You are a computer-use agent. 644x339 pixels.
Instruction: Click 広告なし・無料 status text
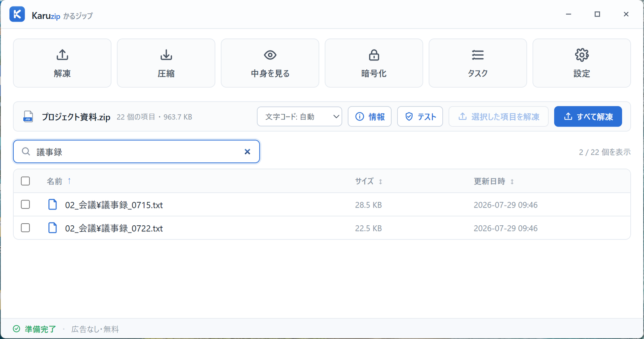tap(95, 329)
